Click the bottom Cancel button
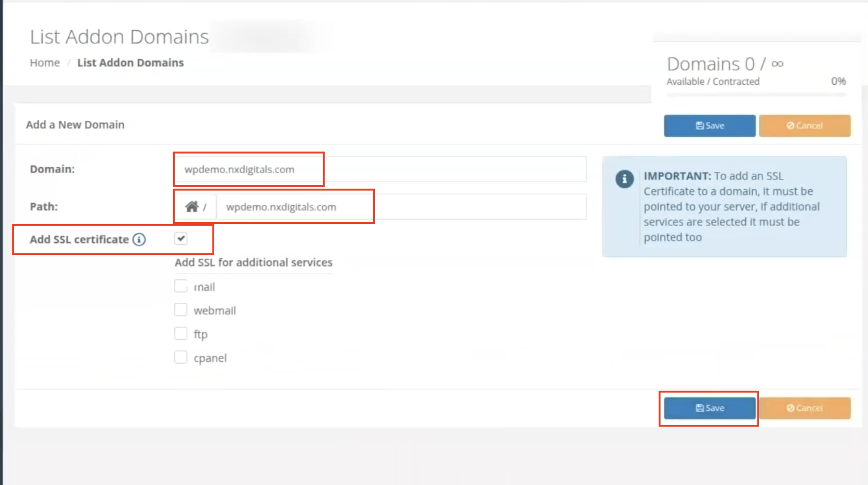Image resolution: width=868 pixels, height=485 pixels. (x=805, y=408)
